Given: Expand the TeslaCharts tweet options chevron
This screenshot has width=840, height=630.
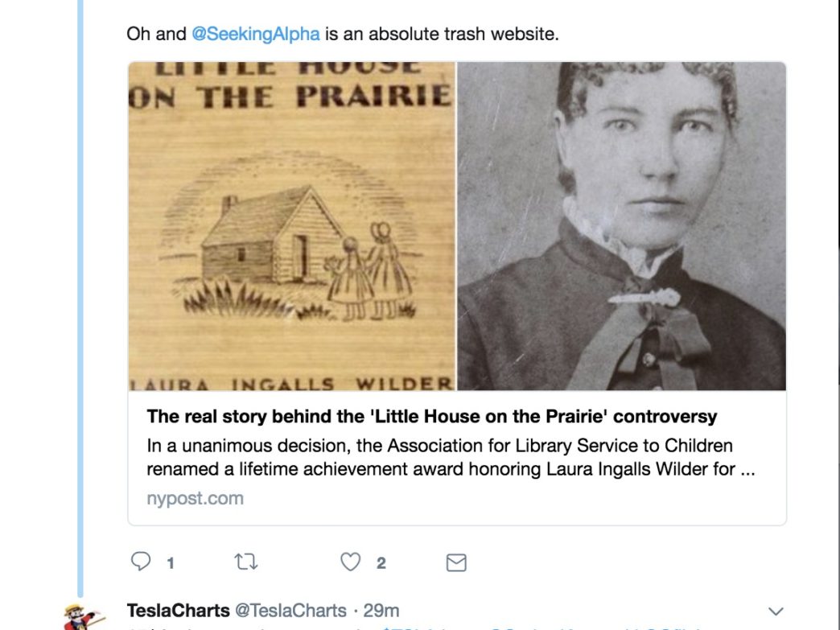Looking at the screenshot, I should pyautogui.click(x=776, y=611).
